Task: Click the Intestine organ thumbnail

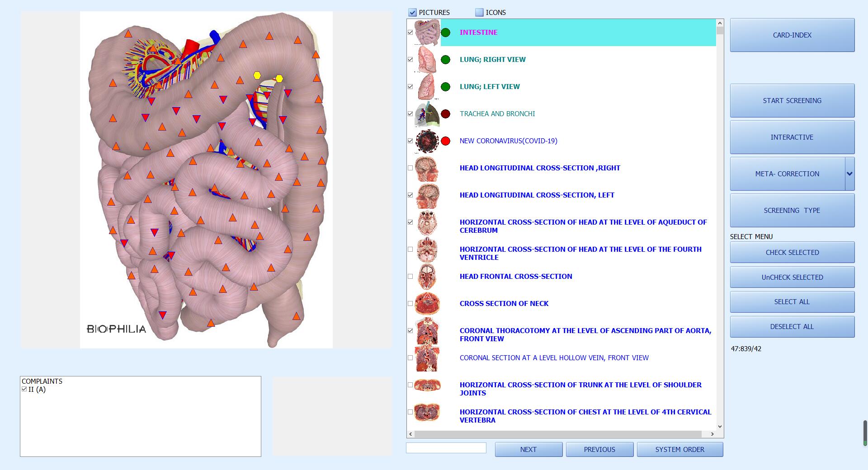Action: [427, 33]
